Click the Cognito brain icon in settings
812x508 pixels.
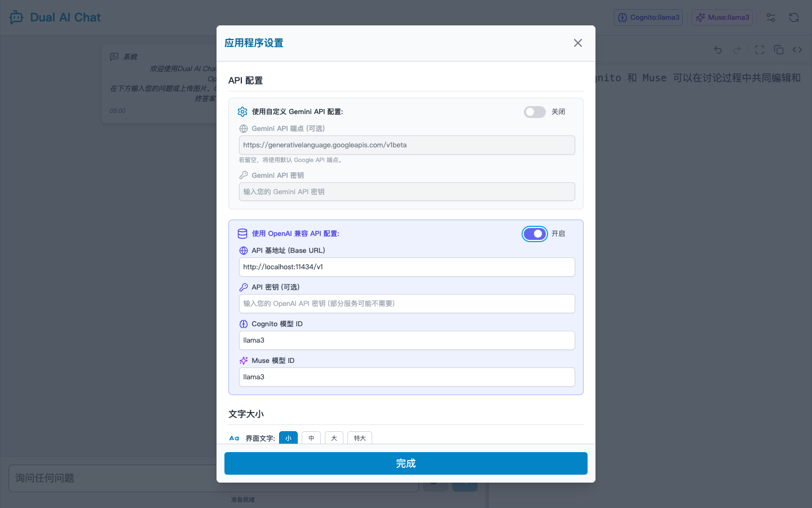click(x=244, y=324)
